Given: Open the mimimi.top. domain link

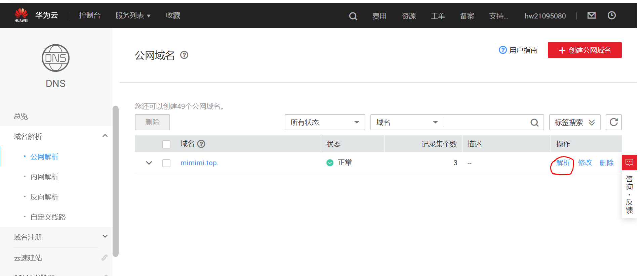Looking at the screenshot, I should point(199,163).
